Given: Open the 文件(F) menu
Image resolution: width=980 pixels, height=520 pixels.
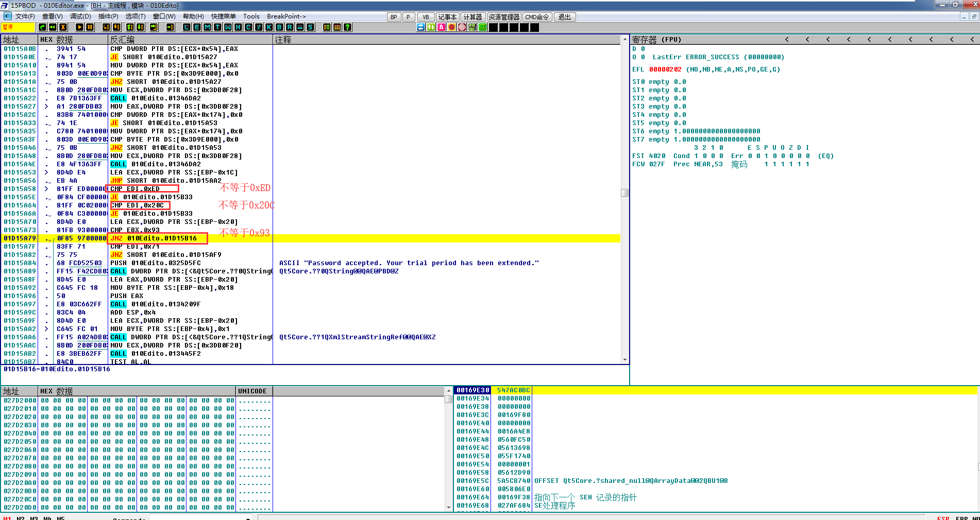Looking at the screenshot, I should click(25, 16).
